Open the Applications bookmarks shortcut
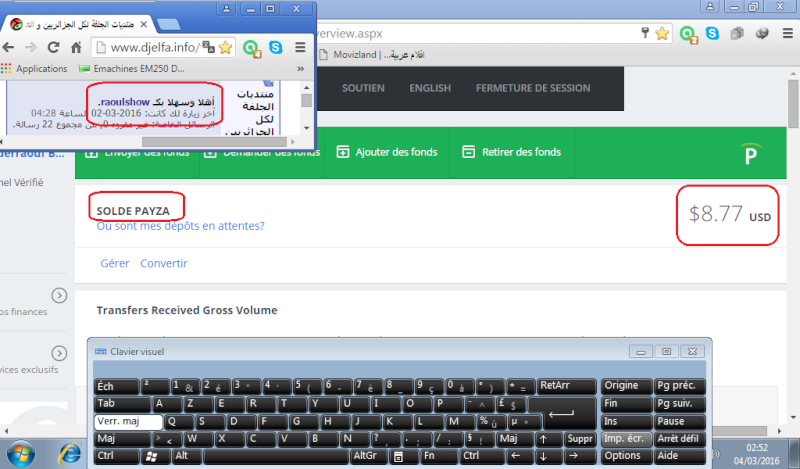Image resolution: width=800 pixels, height=469 pixels. click(x=34, y=68)
